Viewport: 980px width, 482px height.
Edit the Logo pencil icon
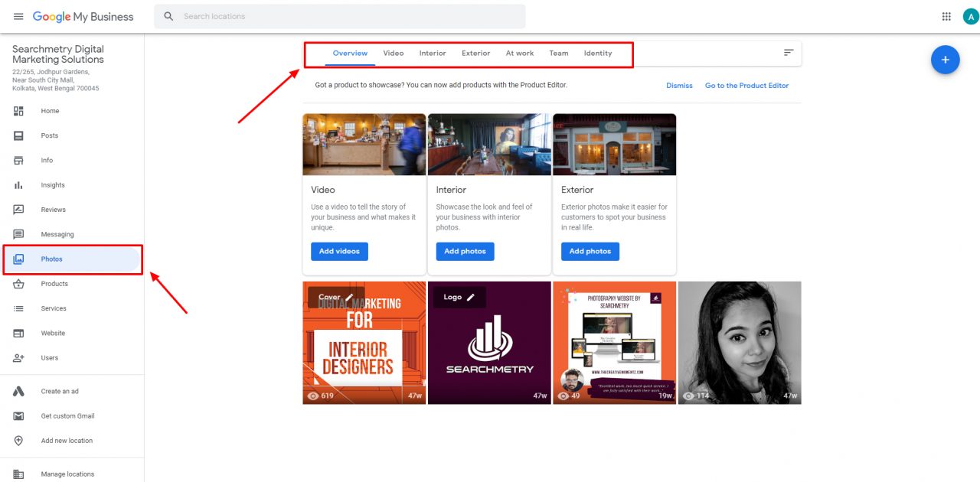pyautogui.click(x=471, y=297)
